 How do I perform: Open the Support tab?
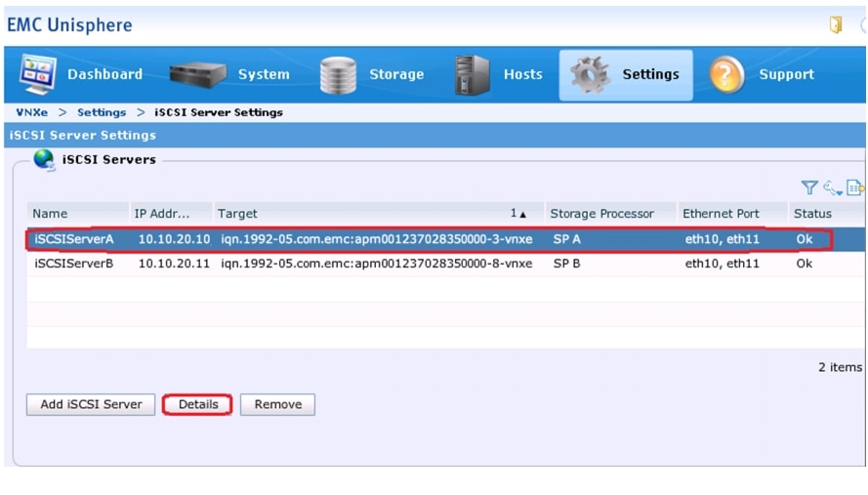click(x=786, y=74)
